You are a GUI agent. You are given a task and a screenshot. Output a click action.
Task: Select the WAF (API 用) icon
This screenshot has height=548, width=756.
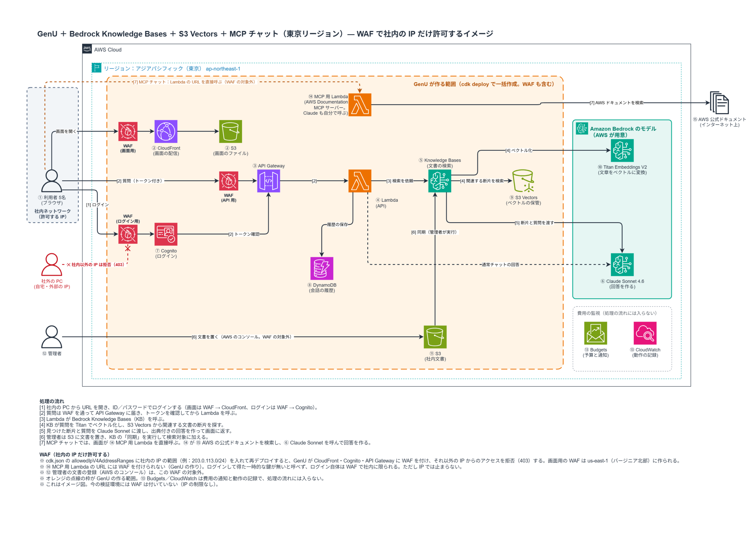click(x=229, y=181)
